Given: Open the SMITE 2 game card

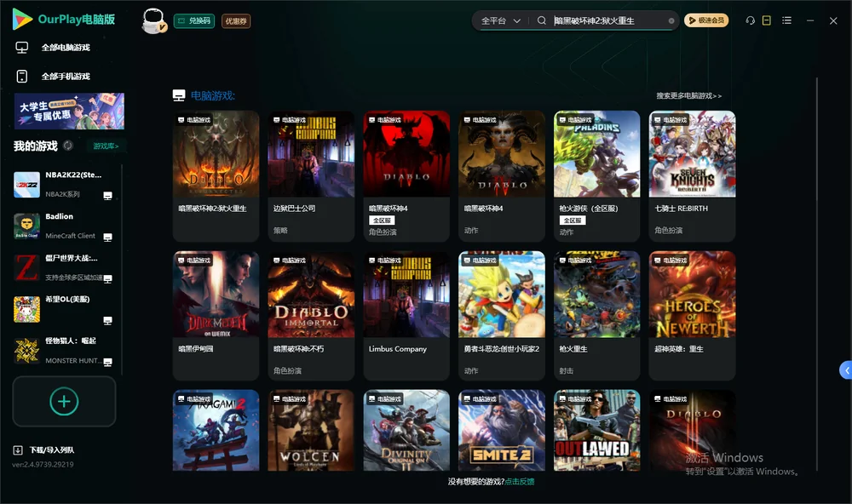Looking at the screenshot, I should tap(502, 430).
